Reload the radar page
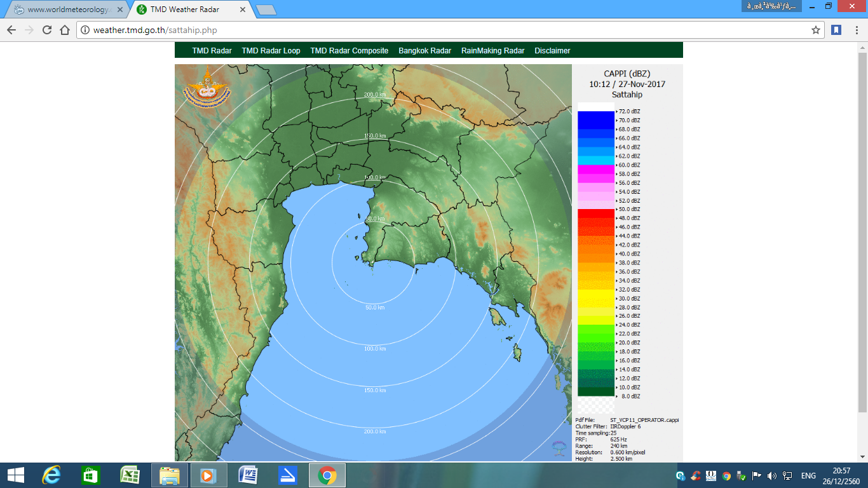 click(46, 30)
